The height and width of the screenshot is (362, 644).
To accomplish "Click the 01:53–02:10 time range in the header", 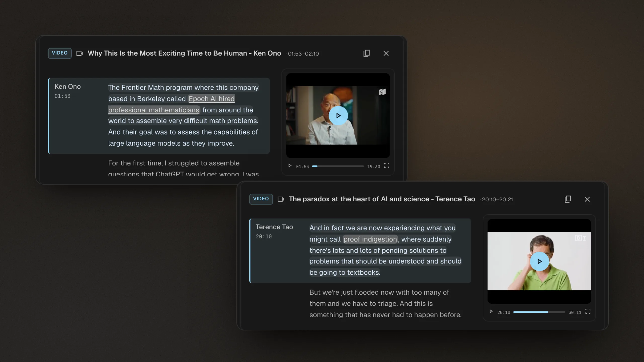I will 303,54.
